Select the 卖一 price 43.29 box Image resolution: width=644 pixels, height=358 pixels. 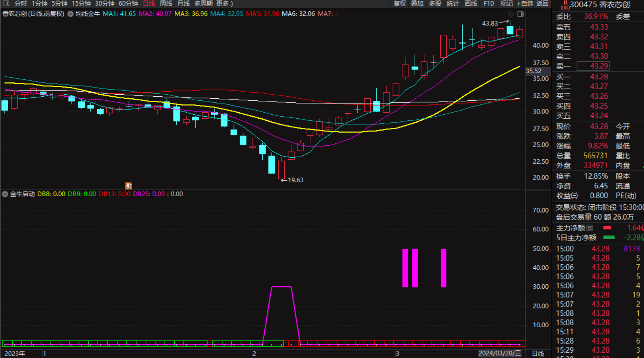593,66
